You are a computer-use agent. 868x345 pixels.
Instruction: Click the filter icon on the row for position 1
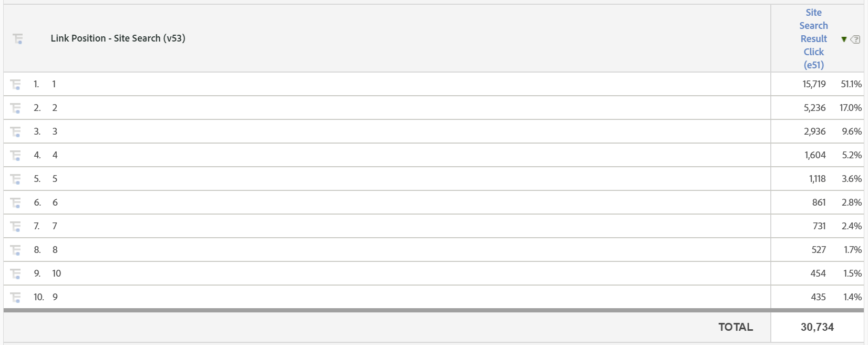tap(15, 84)
